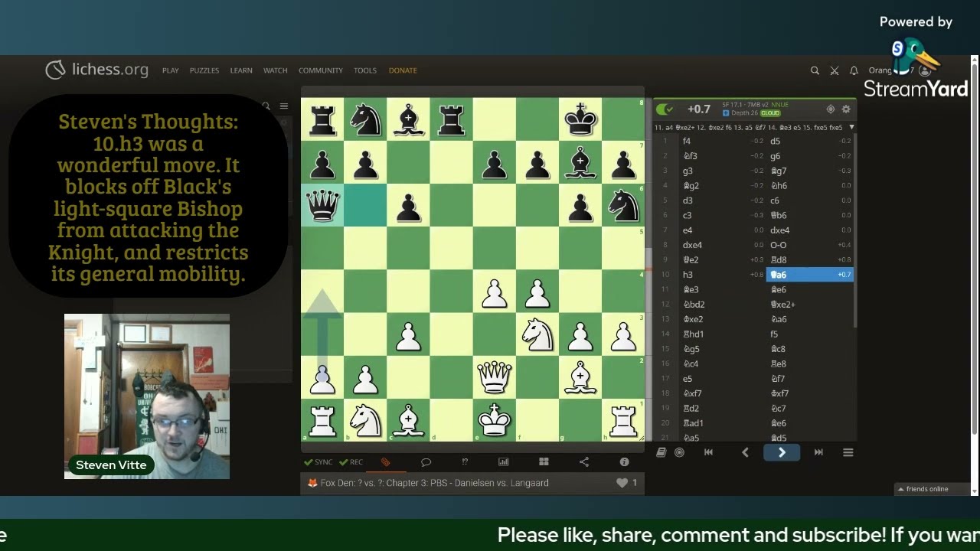Open the Fox Den study title link
This screenshot has height=551, width=980.
pos(434,483)
